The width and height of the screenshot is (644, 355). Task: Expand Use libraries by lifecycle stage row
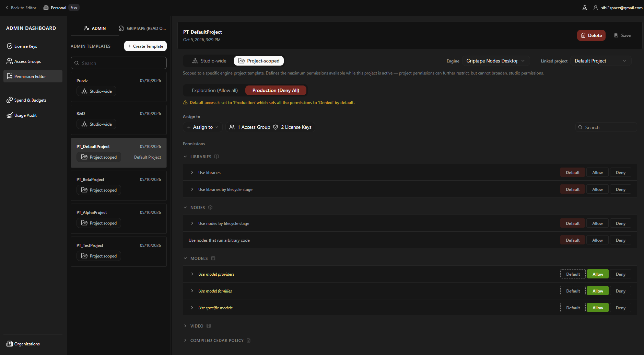[192, 189]
